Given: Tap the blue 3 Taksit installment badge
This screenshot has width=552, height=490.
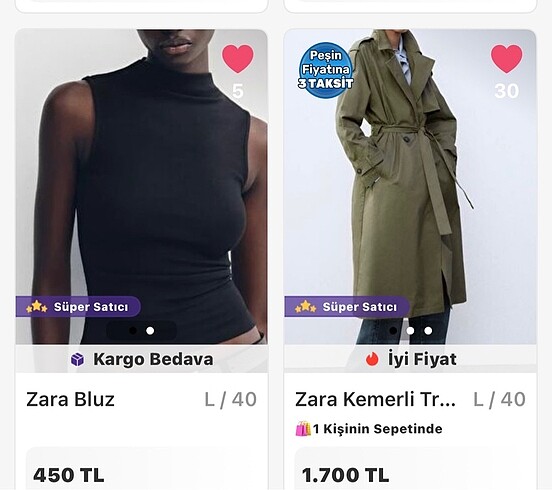Looking at the screenshot, I should pyautogui.click(x=326, y=70).
